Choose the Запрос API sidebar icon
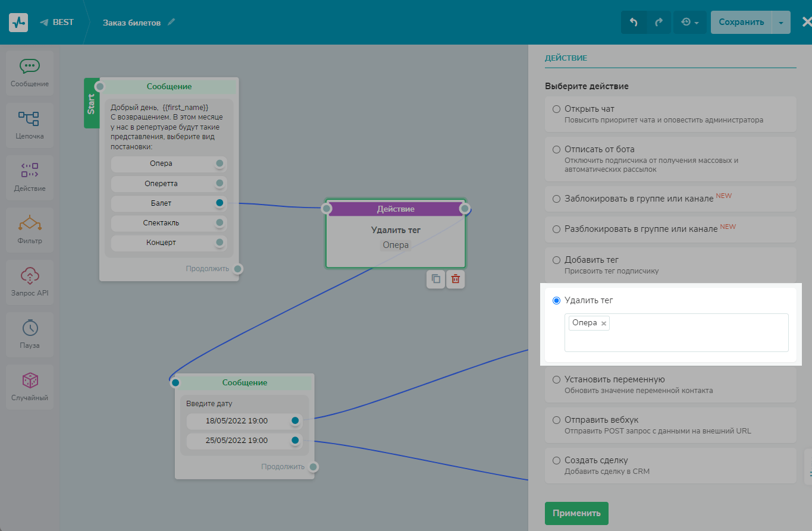 click(x=29, y=276)
